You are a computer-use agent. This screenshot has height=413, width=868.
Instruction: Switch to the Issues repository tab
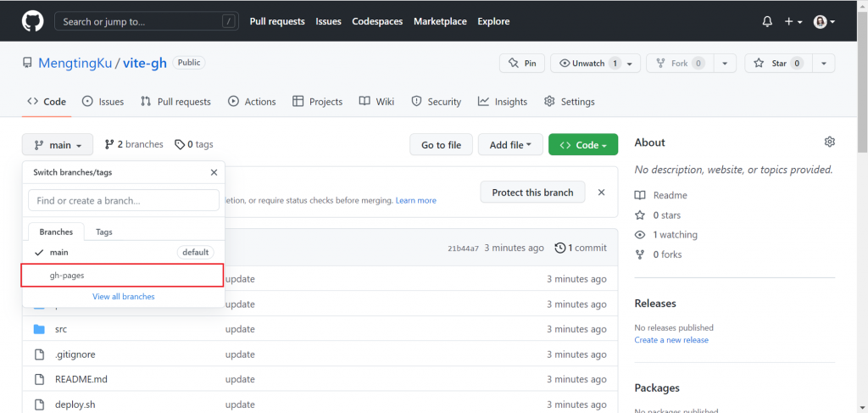tap(103, 102)
